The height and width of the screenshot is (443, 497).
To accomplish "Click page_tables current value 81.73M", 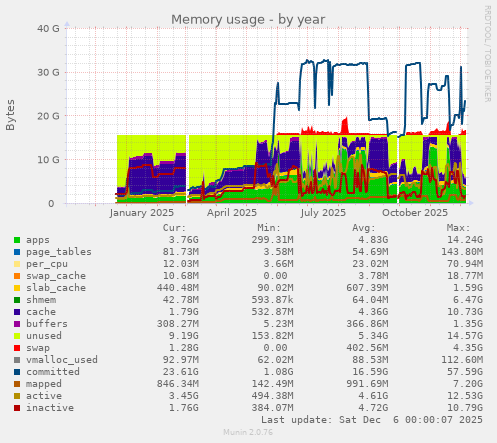I will pos(181,252).
